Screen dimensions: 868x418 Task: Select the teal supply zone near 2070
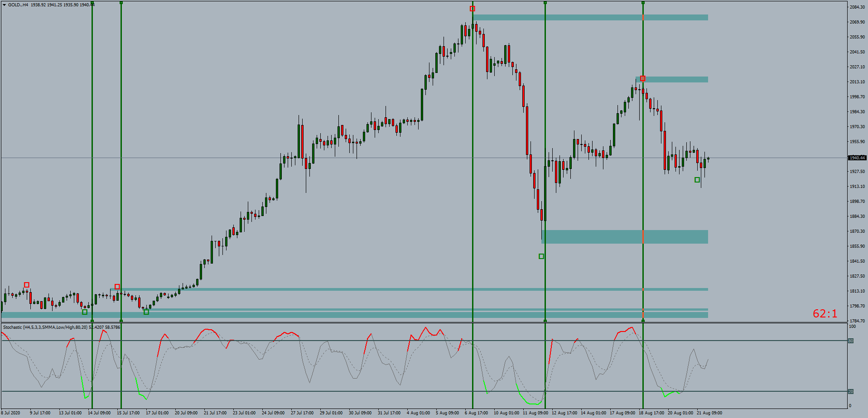coord(589,18)
